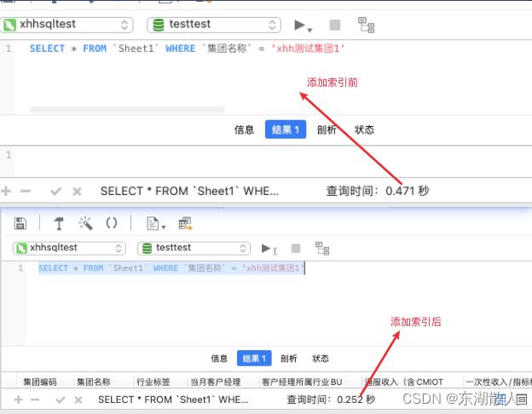
Task: Switch to the 信息 tab in the upper window
Action: [x=244, y=129]
